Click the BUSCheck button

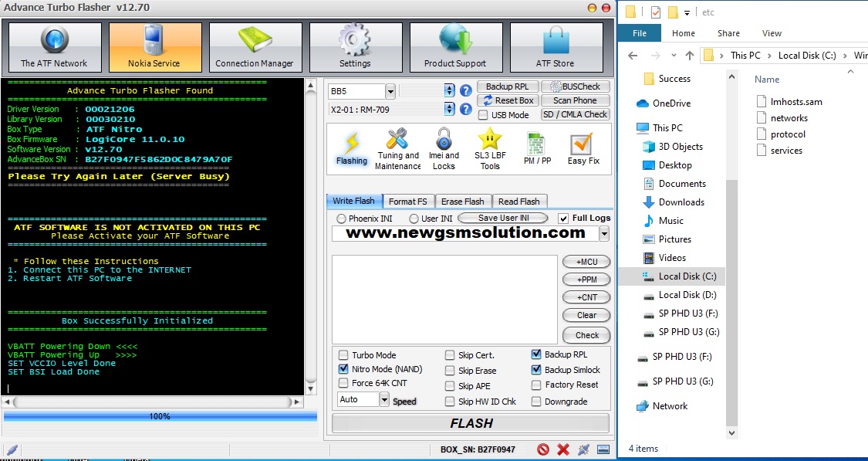[x=575, y=86]
